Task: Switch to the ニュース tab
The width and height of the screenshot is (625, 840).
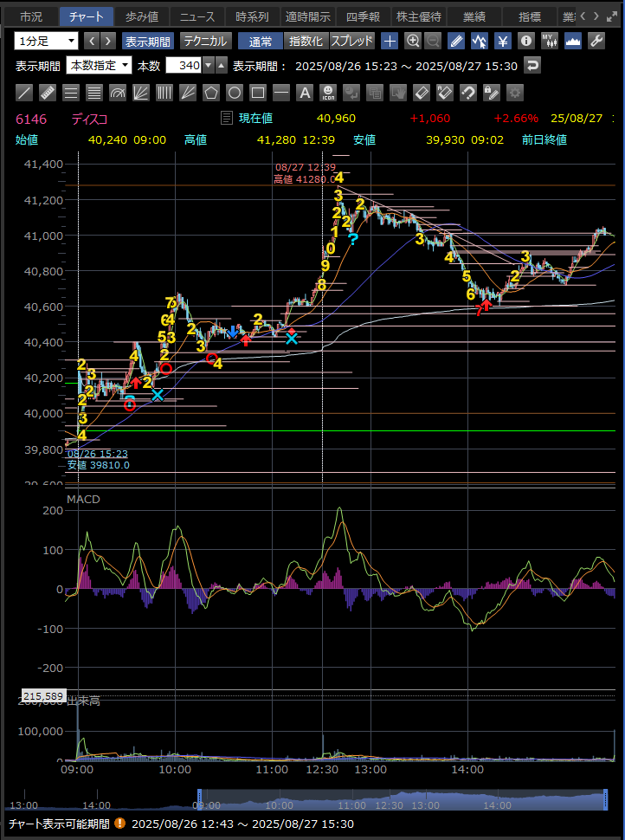Action: point(197,16)
